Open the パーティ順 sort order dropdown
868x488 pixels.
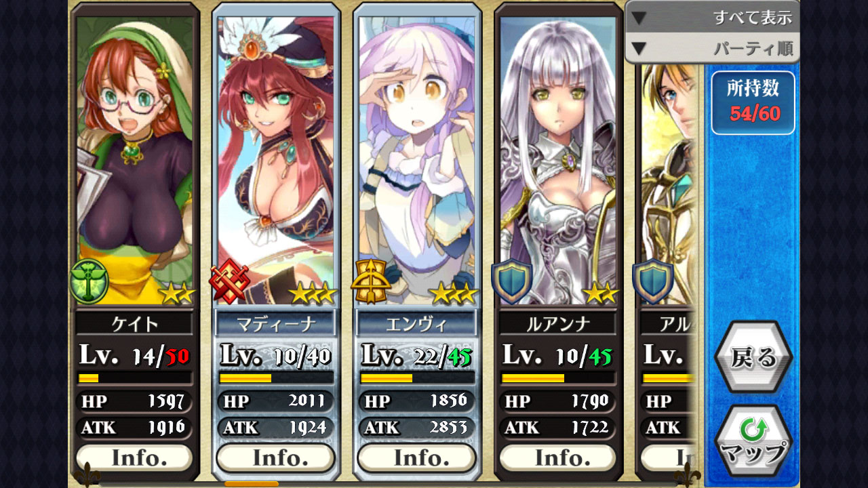pyautogui.click(x=712, y=48)
